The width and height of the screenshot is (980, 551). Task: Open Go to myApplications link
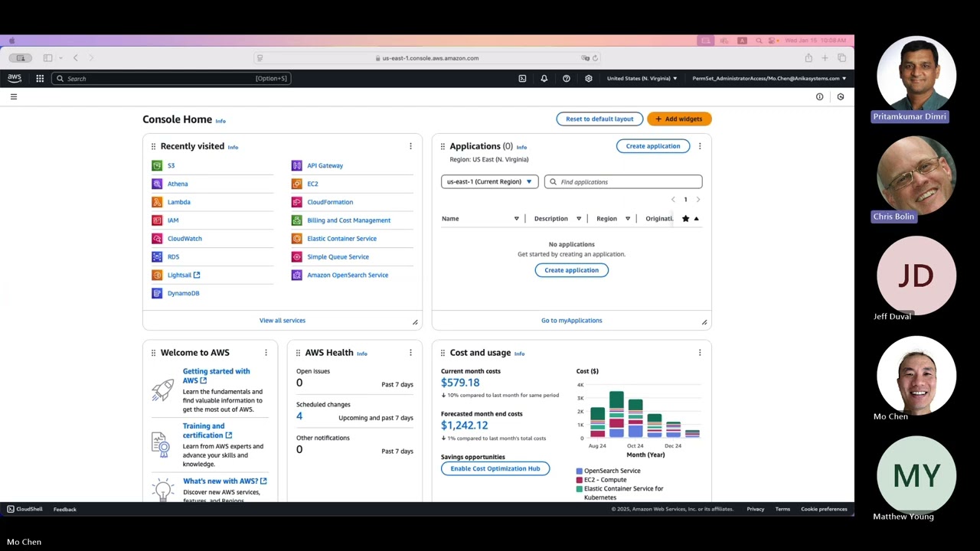(x=572, y=321)
